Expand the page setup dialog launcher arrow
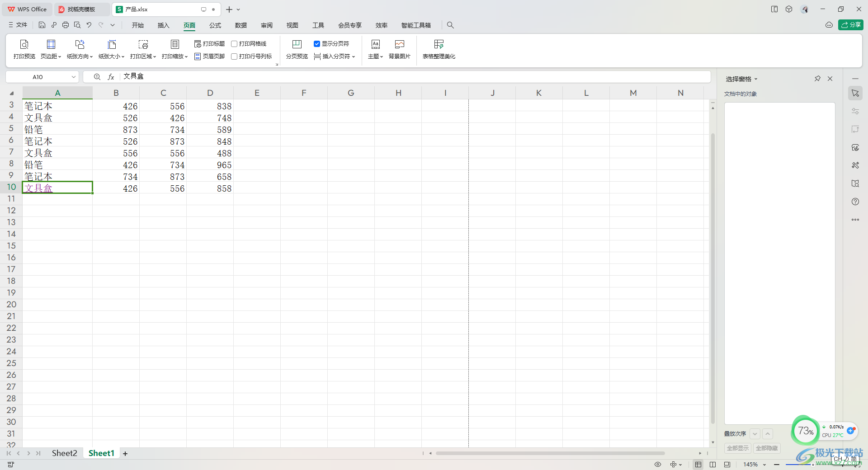The image size is (868, 470). (277, 65)
